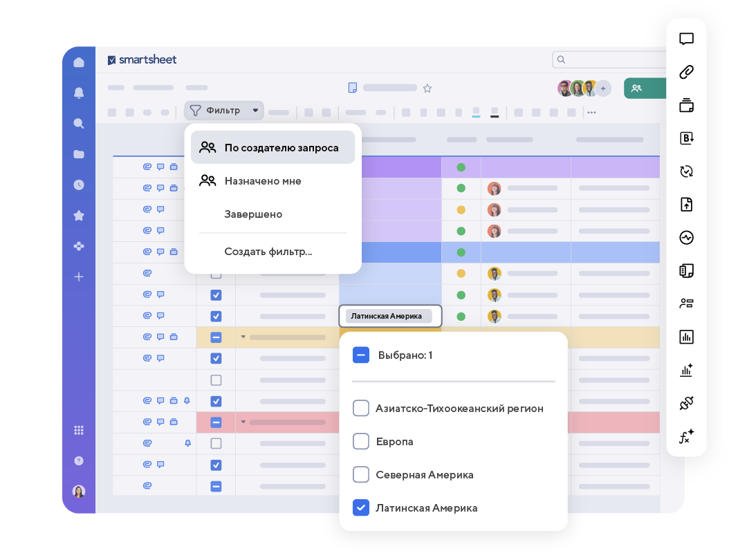Click the formula fx icon in right panel
Image resolution: width=747 pixels, height=560 pixels.
(x=686, y=437)
